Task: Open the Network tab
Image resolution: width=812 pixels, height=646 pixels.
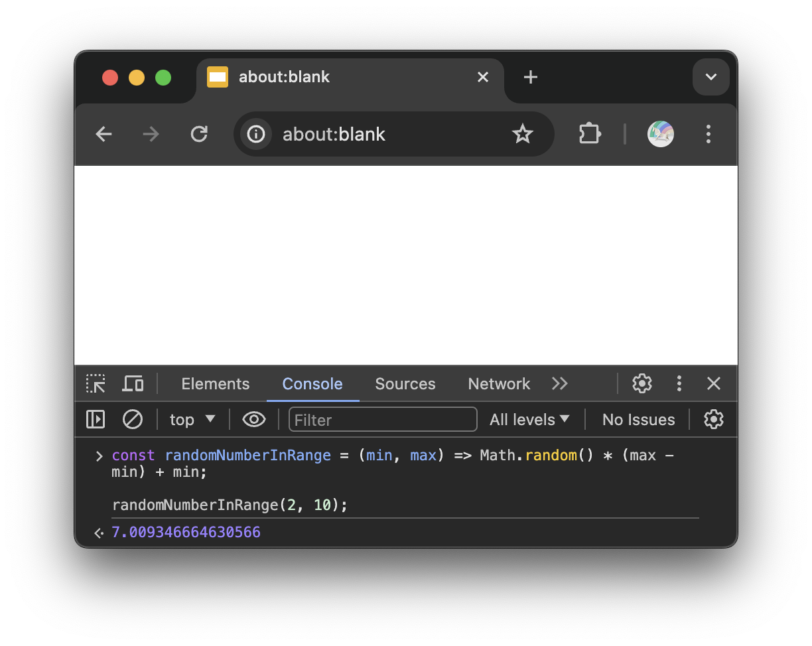Action: [x=499, y=384]
